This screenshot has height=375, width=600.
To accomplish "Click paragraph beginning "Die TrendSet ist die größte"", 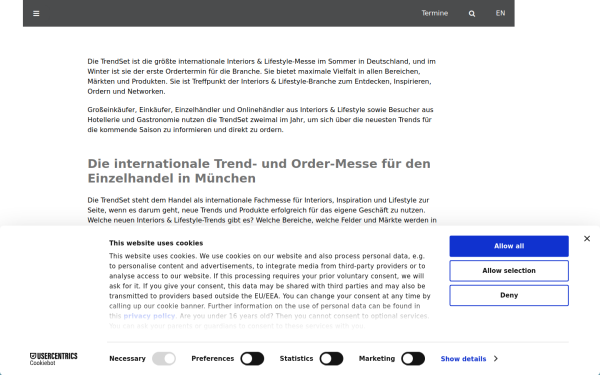I will (x=262, y=77).
